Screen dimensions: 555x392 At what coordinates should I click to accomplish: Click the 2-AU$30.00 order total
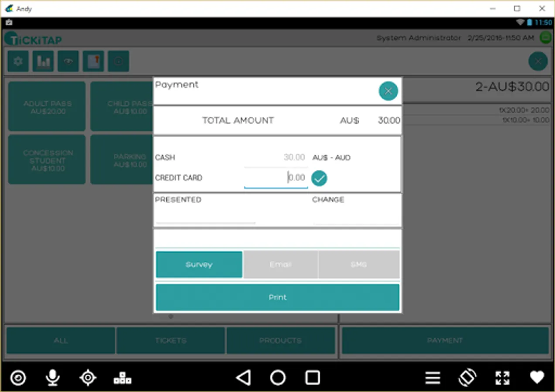click(512, 87)
